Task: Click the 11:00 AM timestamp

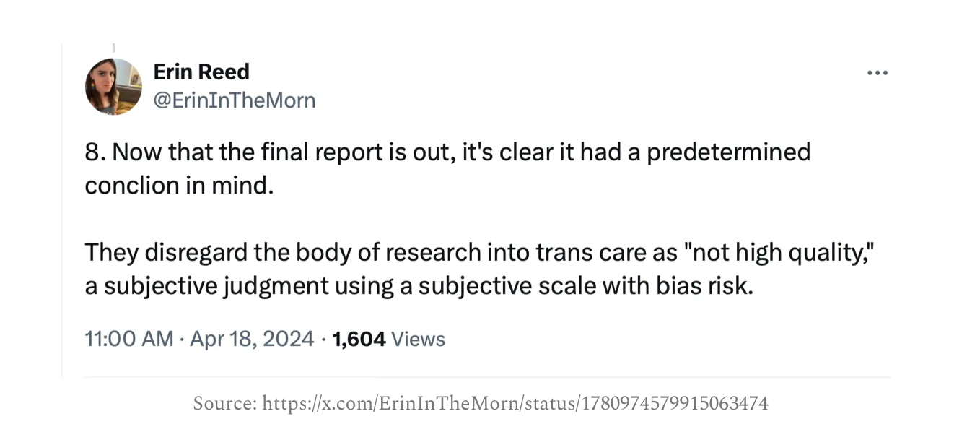Action: coord(129,338)
